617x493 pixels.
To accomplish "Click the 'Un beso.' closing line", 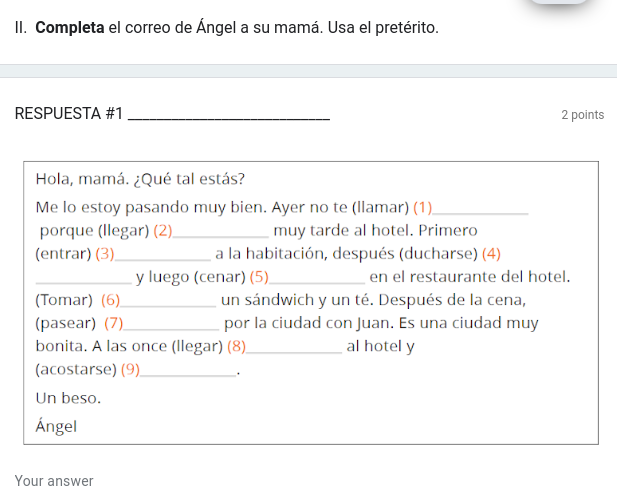I will coord(68,398).
